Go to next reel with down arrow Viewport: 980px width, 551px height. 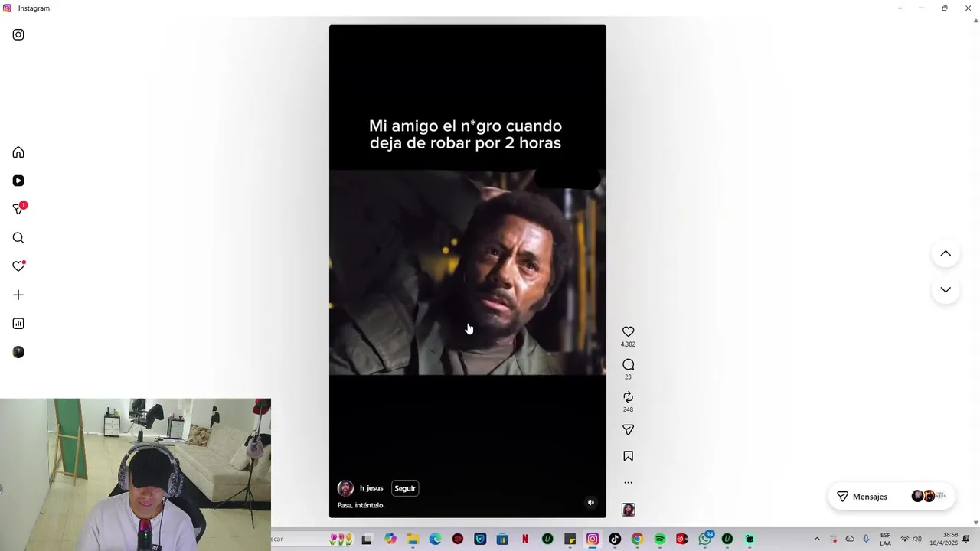pos(946,289)
